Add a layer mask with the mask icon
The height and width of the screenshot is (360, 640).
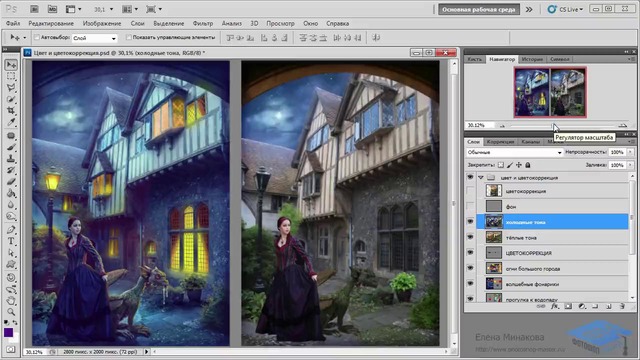click(x=568, y=306)
